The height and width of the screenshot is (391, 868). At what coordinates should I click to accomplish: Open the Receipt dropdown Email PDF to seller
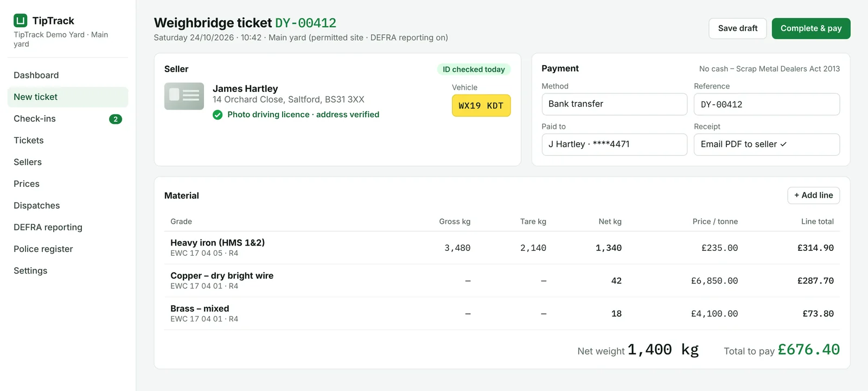coord(767,144)
